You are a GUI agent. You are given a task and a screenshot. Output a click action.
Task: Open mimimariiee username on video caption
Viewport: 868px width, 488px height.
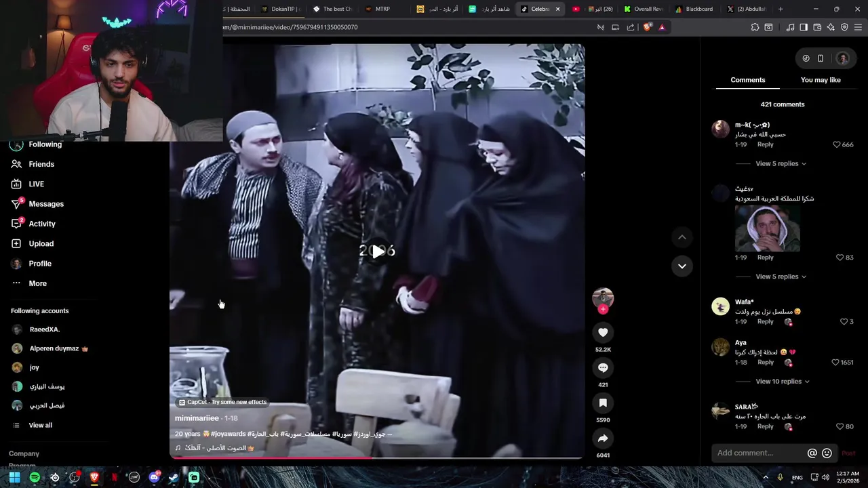pos(197,418)
